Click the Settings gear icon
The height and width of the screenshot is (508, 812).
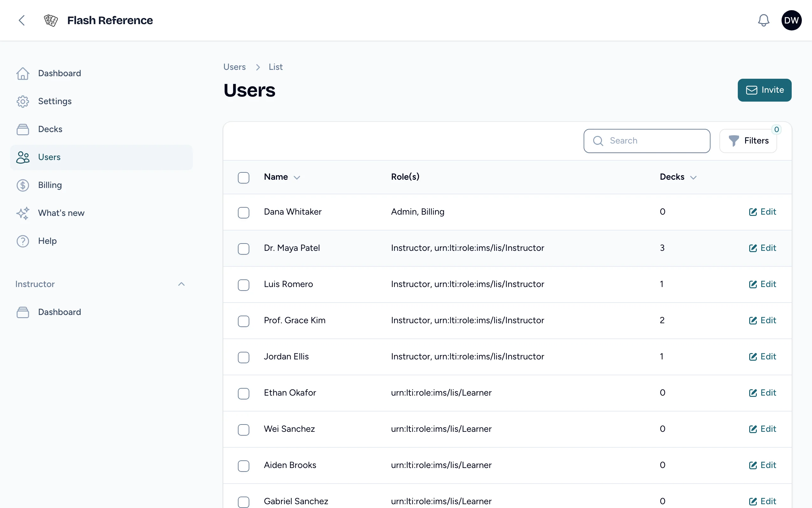click(x=23, y=101)
